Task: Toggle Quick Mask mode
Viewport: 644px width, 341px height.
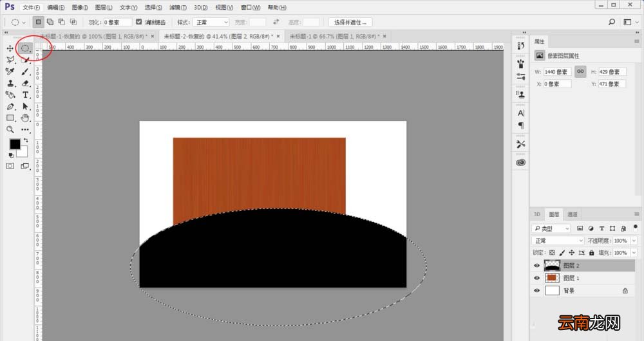Action: pyautogui.click(x=10, y=166)
